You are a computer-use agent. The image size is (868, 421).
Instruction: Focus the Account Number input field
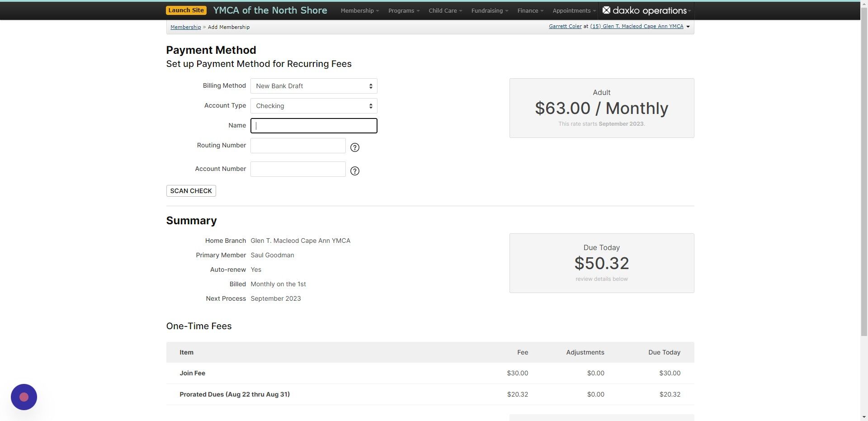click(298, 169)
